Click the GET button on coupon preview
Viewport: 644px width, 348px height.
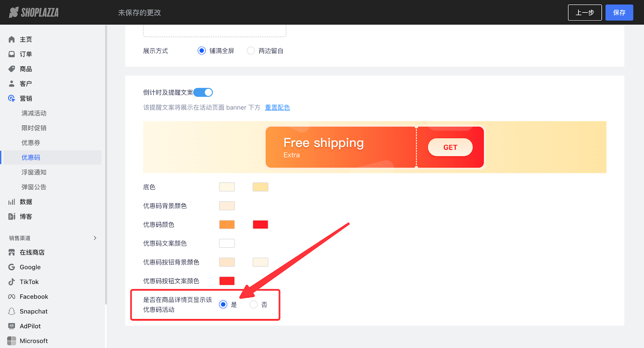[x=450, y=147]
